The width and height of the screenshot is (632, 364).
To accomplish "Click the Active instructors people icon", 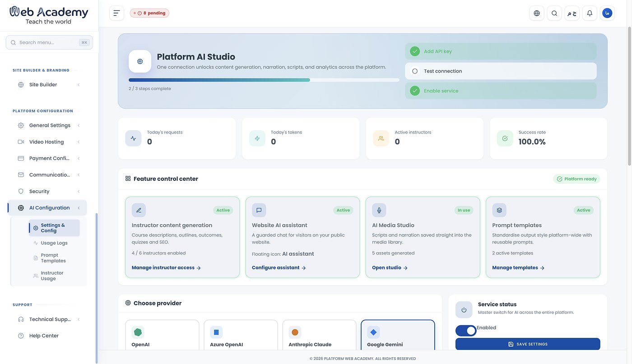I will [x=381, y=138].
